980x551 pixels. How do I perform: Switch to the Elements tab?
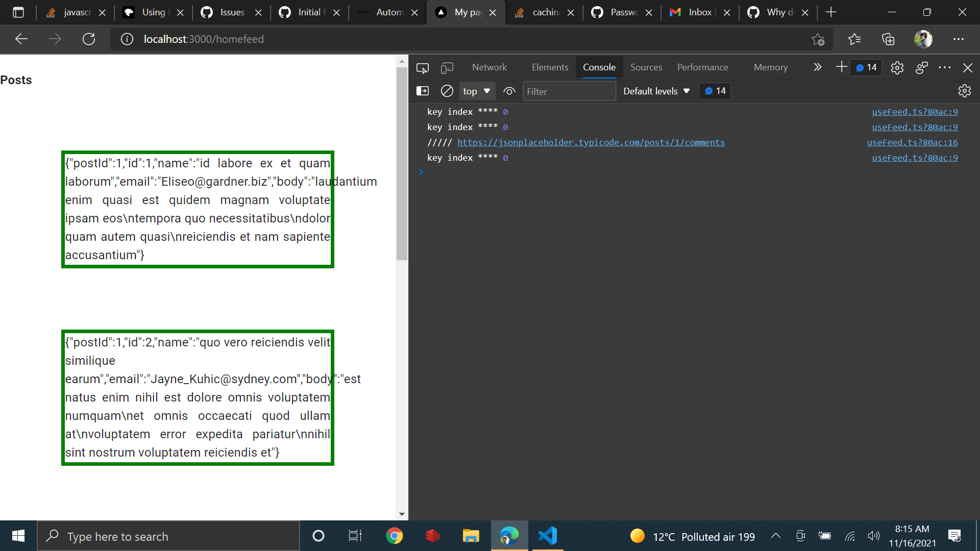(550, 67)
